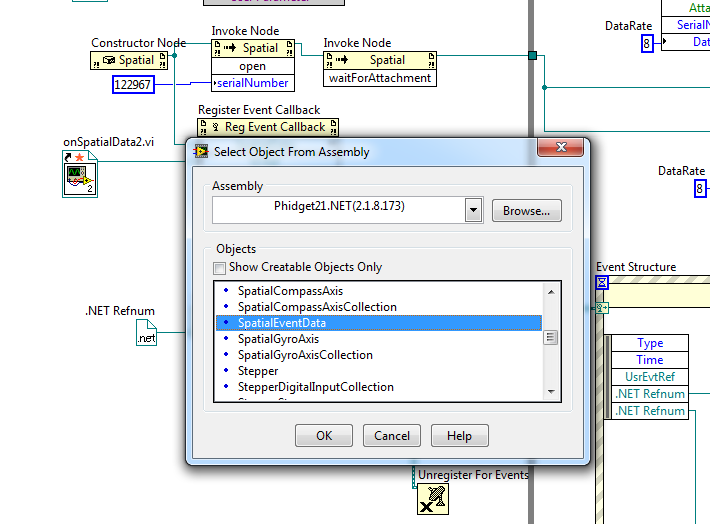Choose SpatialGyroAxisCollection from the list
This screenshot has width=710, height=524.
[305, 355]
